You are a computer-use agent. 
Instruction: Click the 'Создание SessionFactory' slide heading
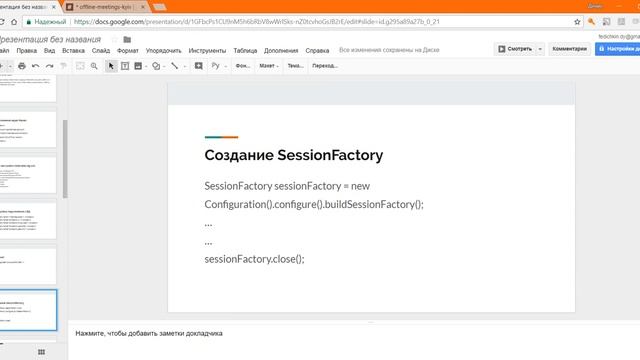click(294, 155)
